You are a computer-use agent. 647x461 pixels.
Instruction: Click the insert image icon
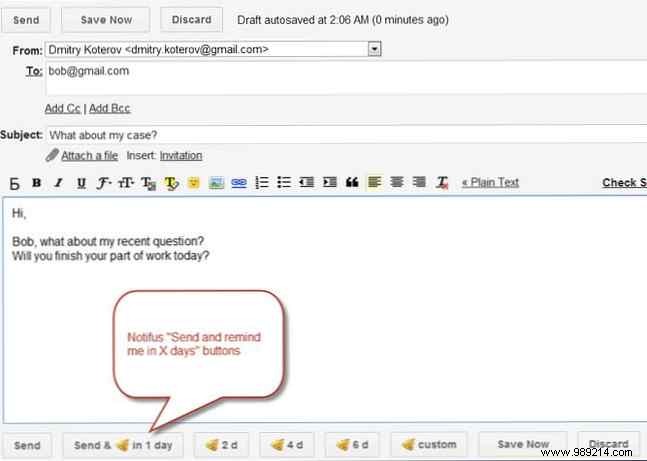pos(216,182)
